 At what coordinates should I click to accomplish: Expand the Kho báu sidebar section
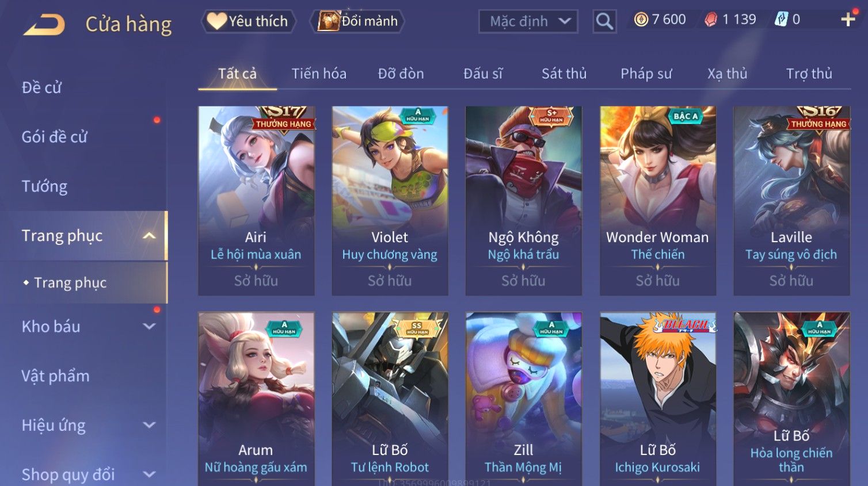click(149, 327)
